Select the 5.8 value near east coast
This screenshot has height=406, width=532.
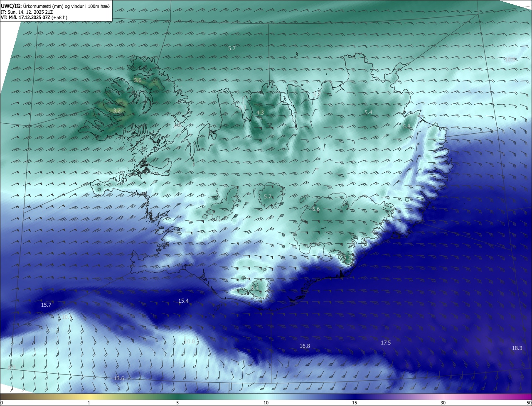coord(406,126)
